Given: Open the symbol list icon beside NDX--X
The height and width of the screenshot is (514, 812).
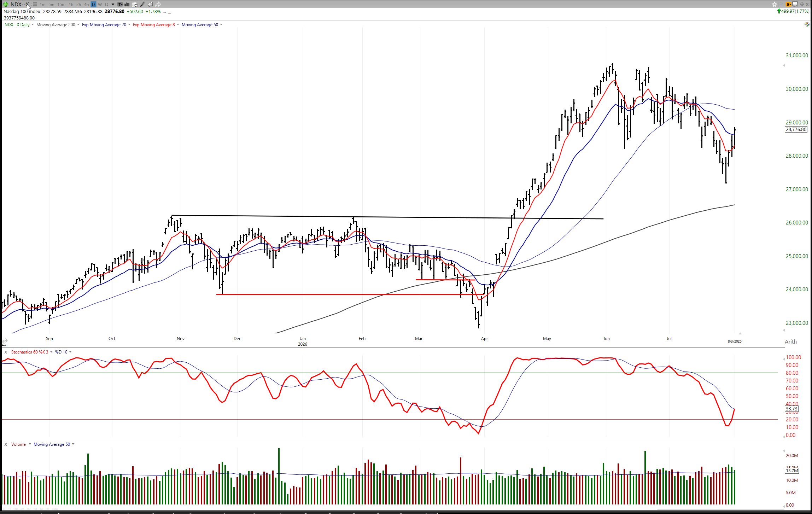Looking at the screenshot, I should pos(35,4).
